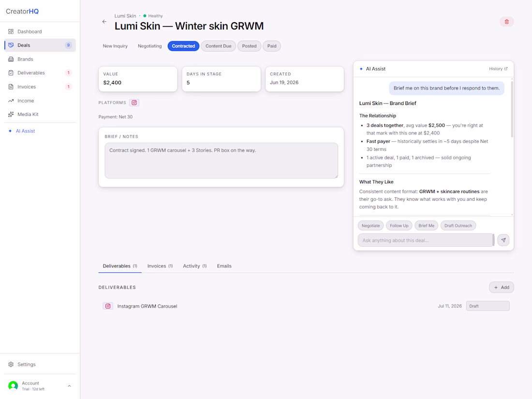The image size is (532, 399).
Task: Click the Follow Up quick action
Action: [x=399, y=226]
